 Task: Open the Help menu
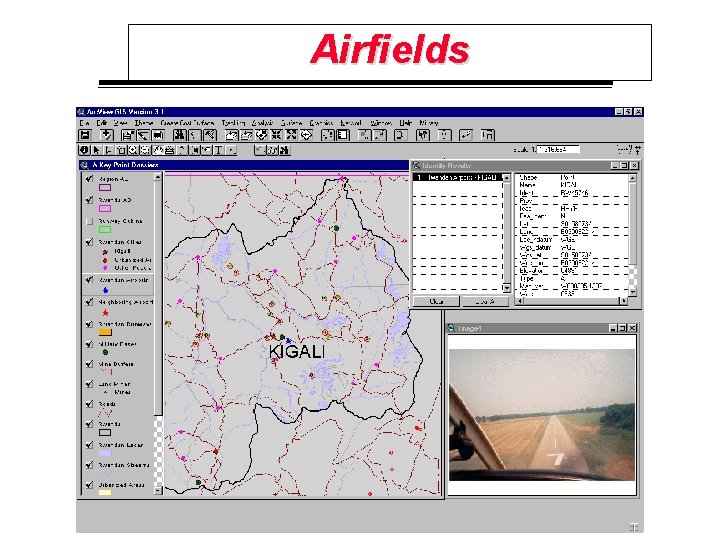pos(405,123)
